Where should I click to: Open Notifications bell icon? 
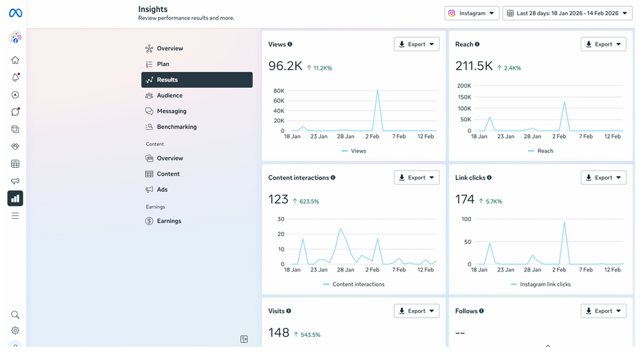15,78
